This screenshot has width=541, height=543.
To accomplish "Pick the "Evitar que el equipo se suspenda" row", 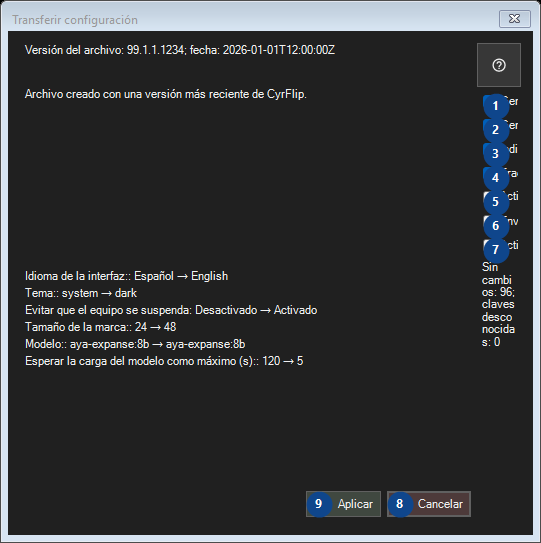I will [x=171, y=310].
